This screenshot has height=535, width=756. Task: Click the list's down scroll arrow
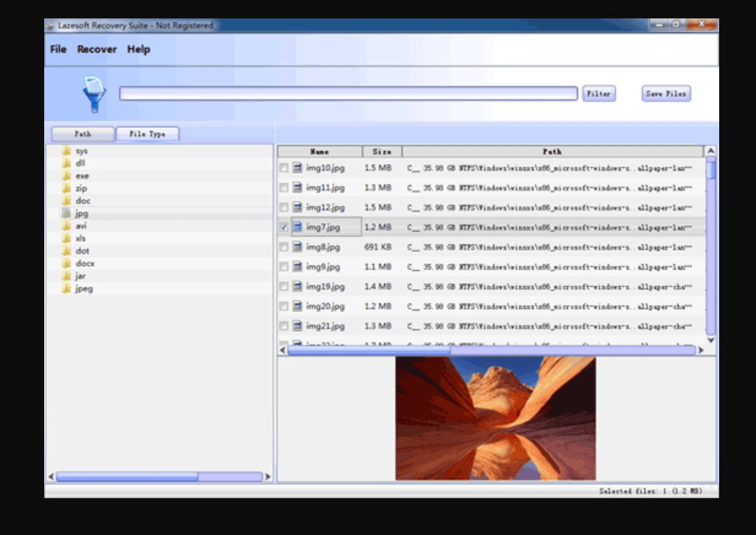[x=710, y=339]
